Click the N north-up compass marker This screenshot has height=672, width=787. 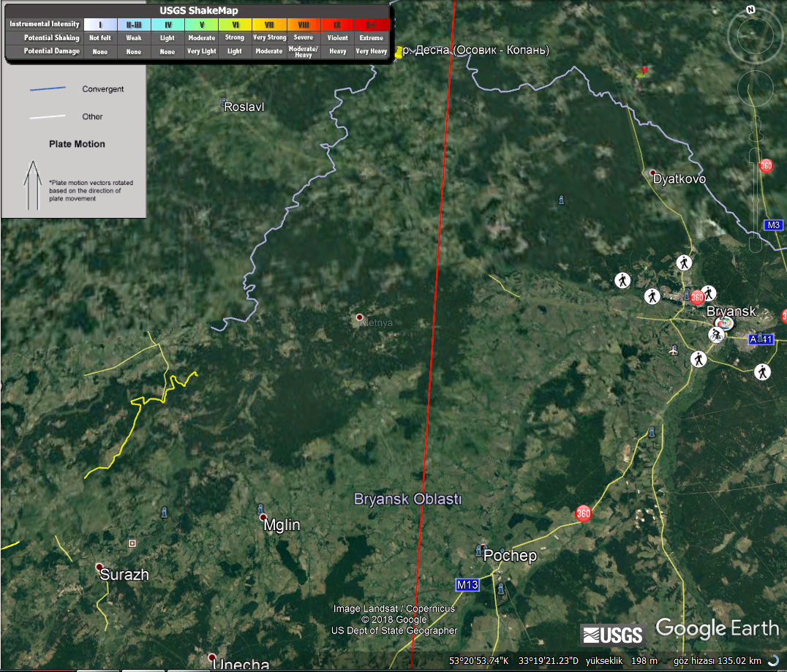[750, 10]
